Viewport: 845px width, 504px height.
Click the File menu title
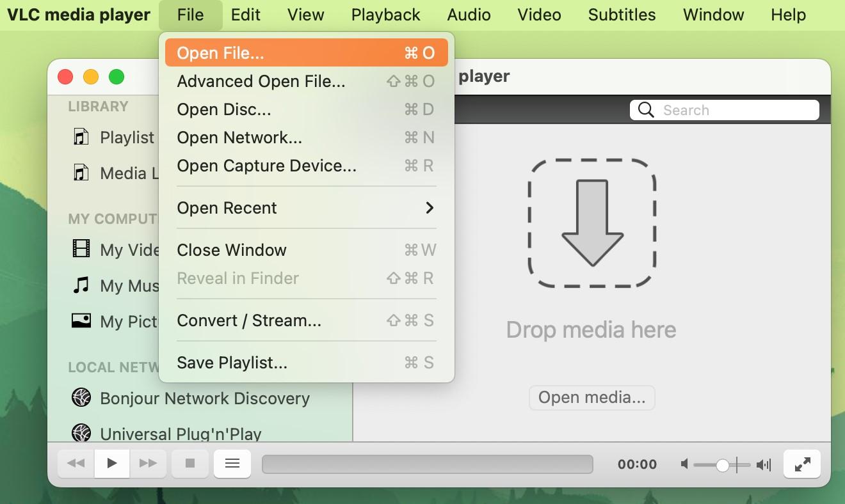coord(190,15)
